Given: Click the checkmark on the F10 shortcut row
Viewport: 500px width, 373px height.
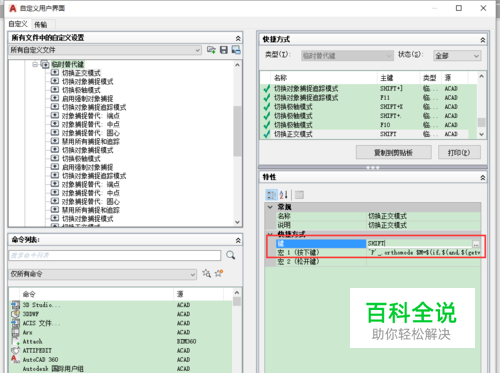Looking at the screenshot, I should pyautogui.click(x=267, y=125).
